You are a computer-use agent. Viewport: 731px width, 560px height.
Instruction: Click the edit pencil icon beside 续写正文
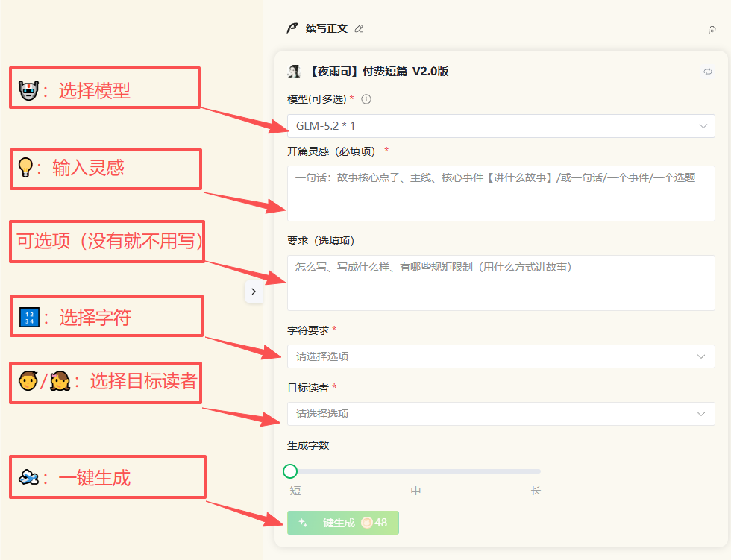(x=359, y=29)
